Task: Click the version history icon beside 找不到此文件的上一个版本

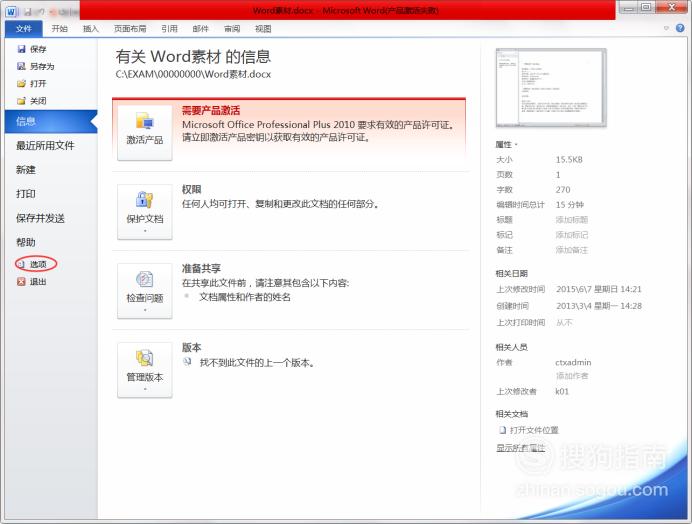Action: coord(188,362)
